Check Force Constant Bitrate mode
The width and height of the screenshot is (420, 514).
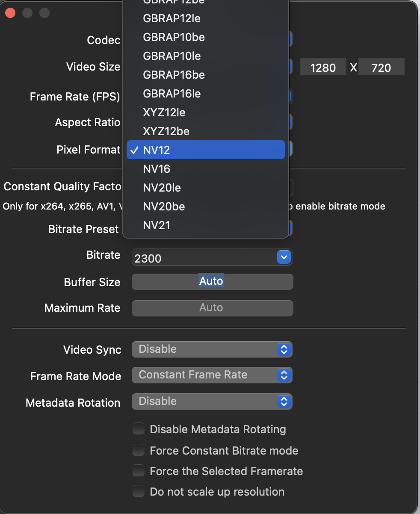click(139, 450)
